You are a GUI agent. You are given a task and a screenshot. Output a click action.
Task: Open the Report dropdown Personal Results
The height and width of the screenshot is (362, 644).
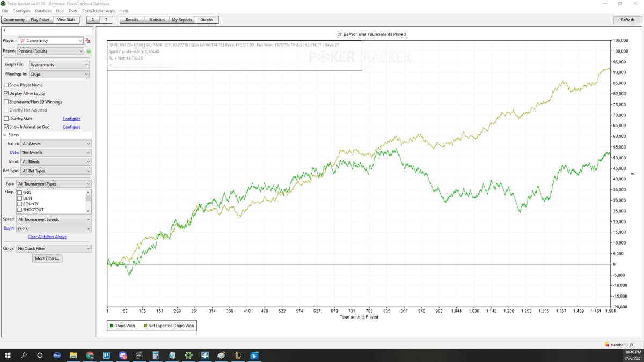[50, 51]
